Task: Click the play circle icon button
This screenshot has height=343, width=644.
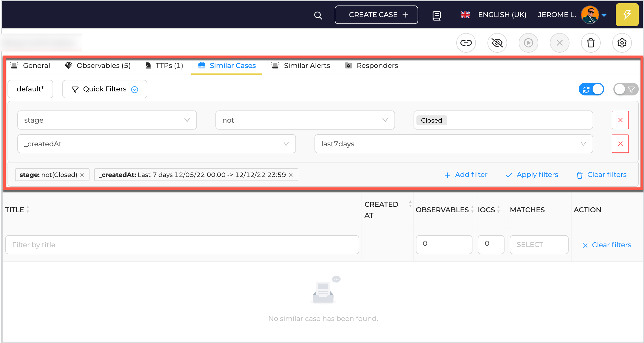Action: coord(528,43)
